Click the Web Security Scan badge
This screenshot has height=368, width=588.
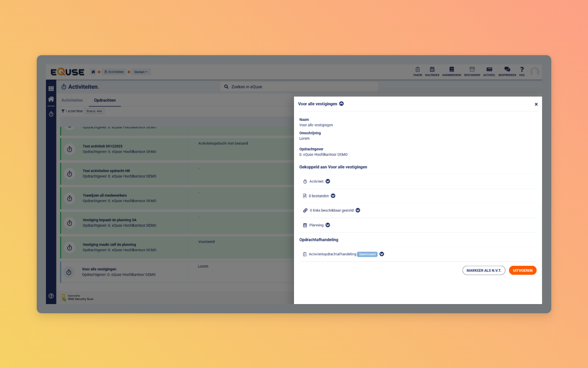(x=77, y=298)
